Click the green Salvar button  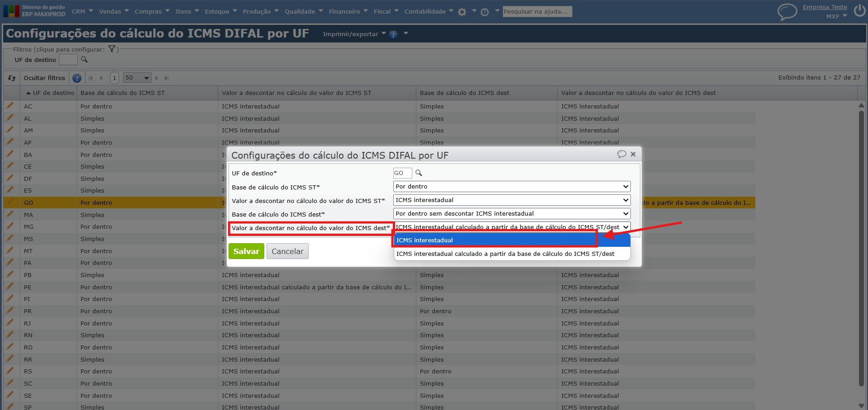pyautogui.click(x=246, y=251)
